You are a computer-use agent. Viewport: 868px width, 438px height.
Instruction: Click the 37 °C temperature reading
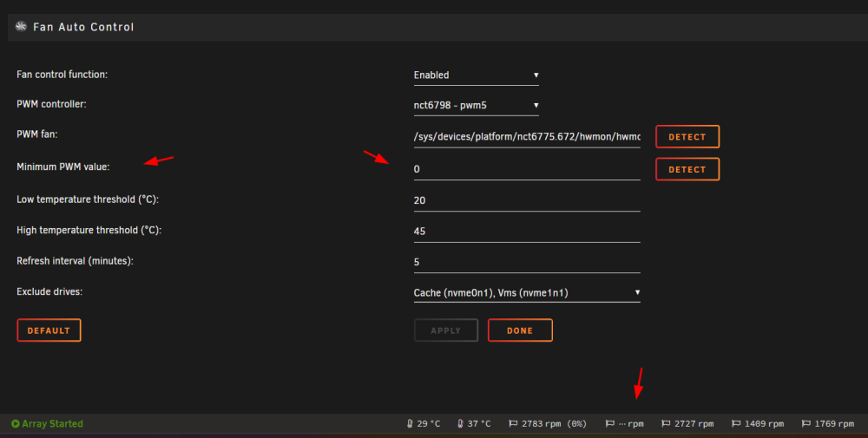[x=479, y=423]
